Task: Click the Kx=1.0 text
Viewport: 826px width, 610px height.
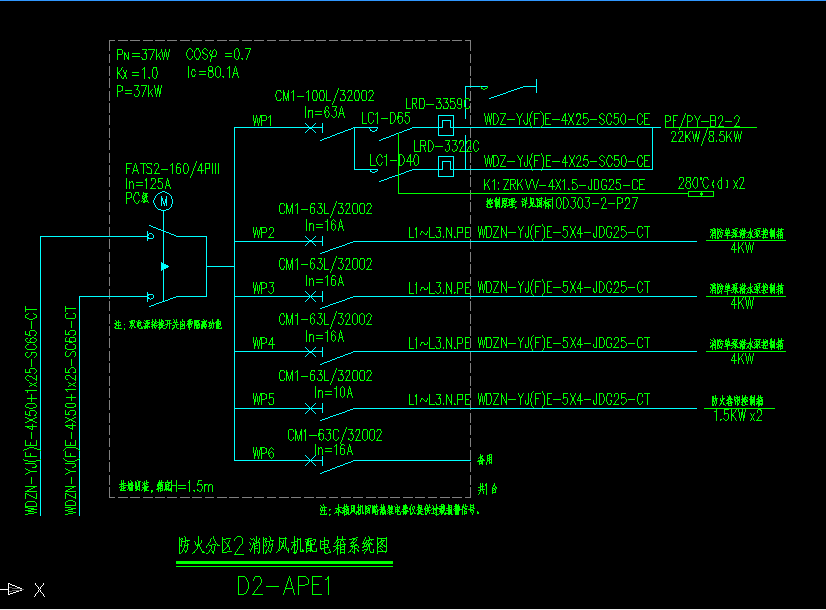Action: [x=137, y=73]
